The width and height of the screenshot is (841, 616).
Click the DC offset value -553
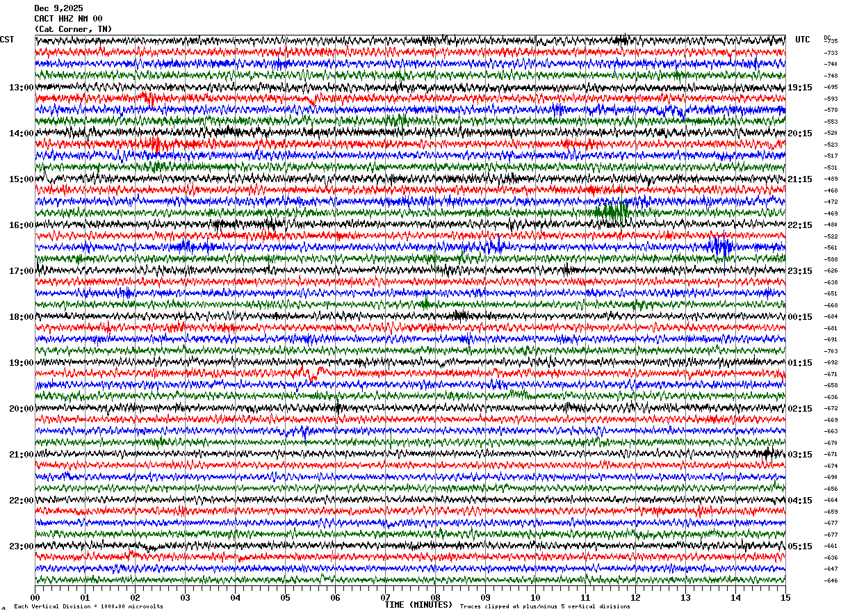coord(831,122)
